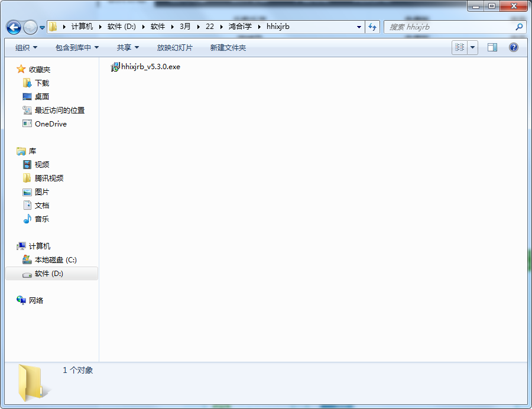532x409 pixels.
Task: Click the Forward navigation arrow button
Action: point(30,27)
